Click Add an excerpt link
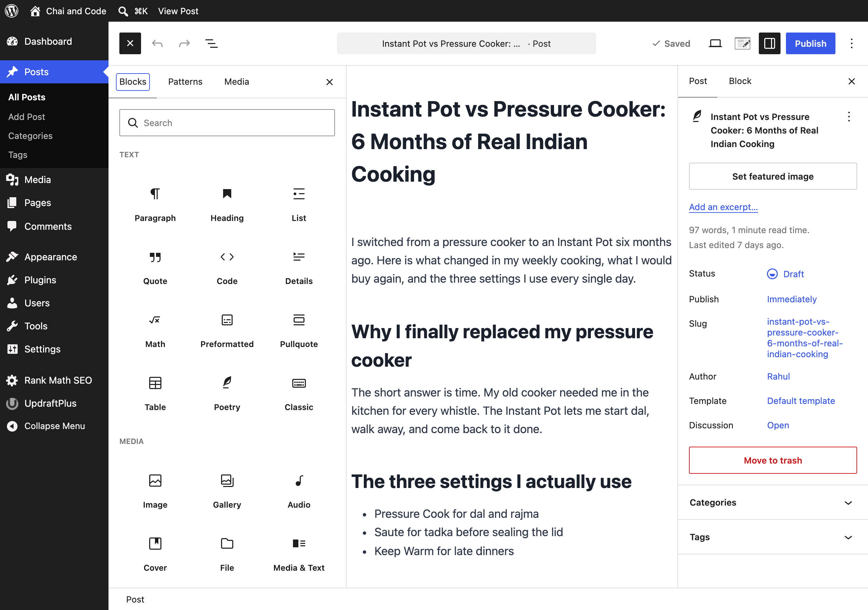This screenshot has height=610, width=868. (723, 207)
